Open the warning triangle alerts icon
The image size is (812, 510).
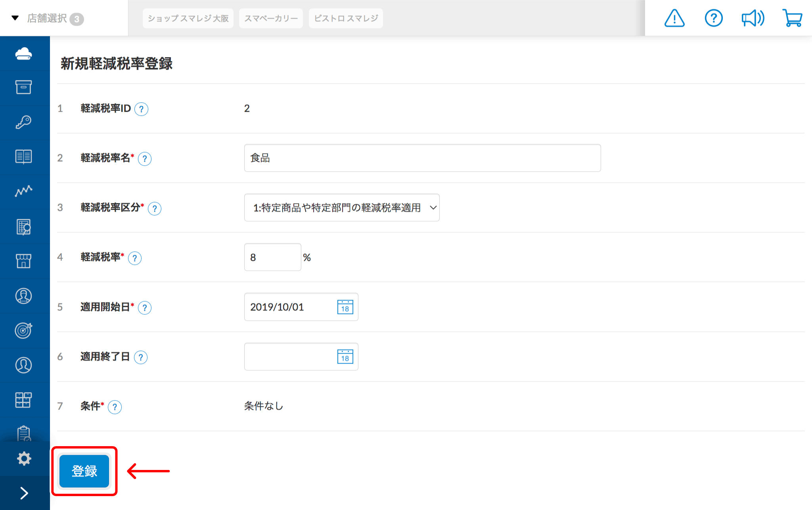pos(674,18)
